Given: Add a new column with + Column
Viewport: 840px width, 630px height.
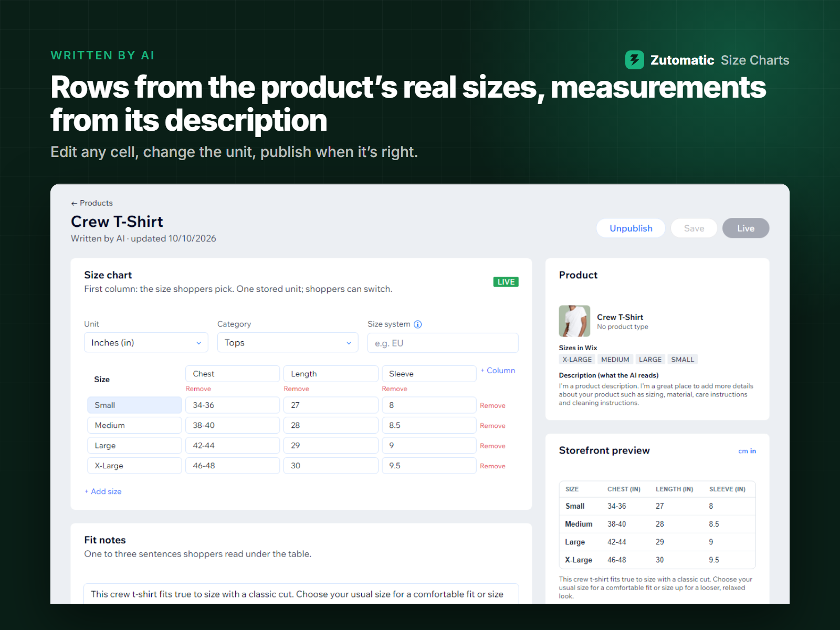Looking at the screenshot, I should [x=498, y=371].
